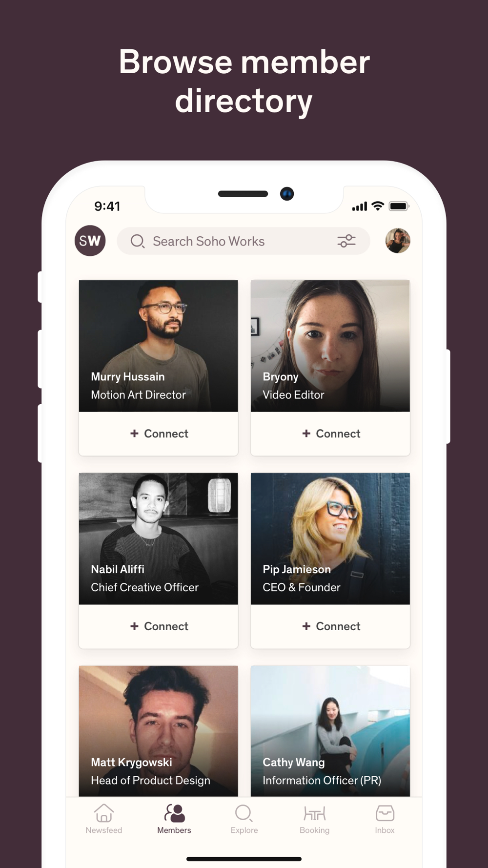Image resolution: width=488 pixels, height=868 pixels.
Task: Tap the search magnifier icon
Action: tap(138, 241)
